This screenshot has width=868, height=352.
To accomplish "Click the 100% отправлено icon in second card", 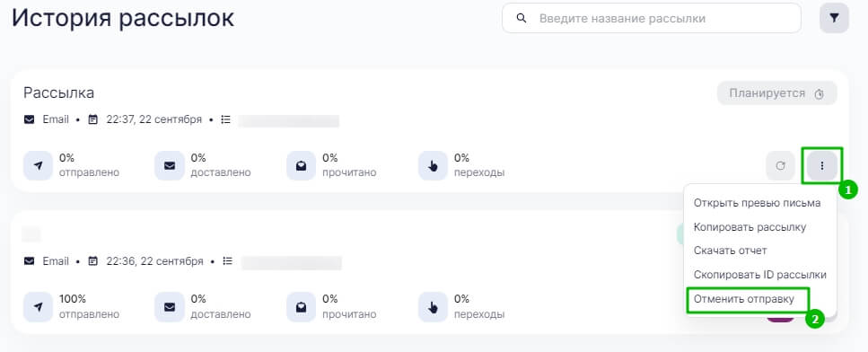I will point(39,306).
